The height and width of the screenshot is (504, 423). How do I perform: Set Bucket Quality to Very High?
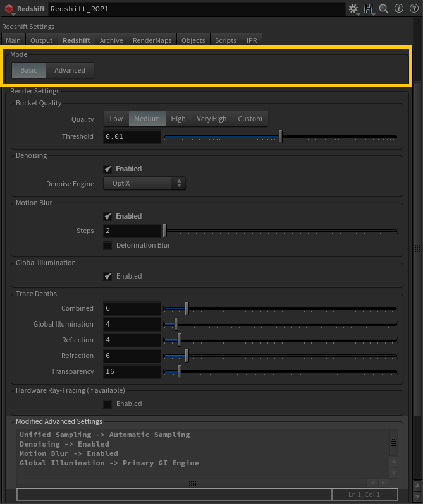pyautogui.click(x=211, y=119)
